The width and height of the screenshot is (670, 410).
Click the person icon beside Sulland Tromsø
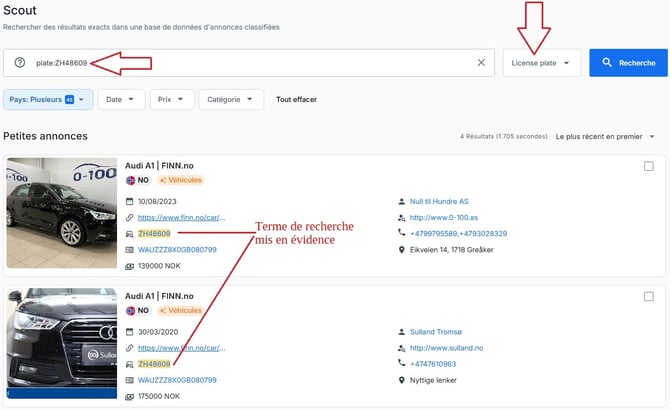(402, 331)
